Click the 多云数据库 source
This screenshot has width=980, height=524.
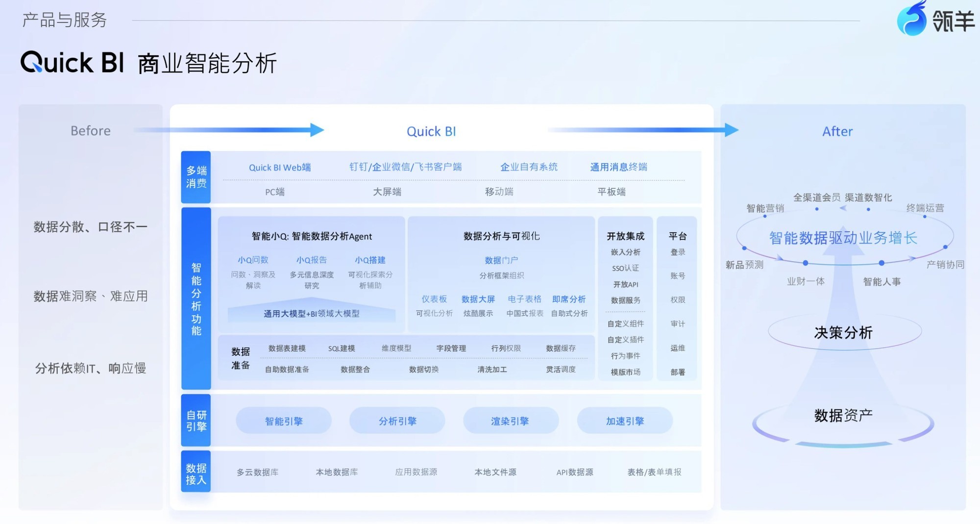point(257,472)
